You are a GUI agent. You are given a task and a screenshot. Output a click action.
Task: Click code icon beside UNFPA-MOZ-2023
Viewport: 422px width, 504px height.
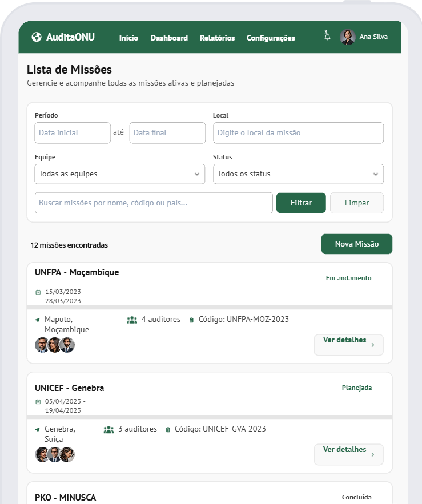tap(191, 320)
